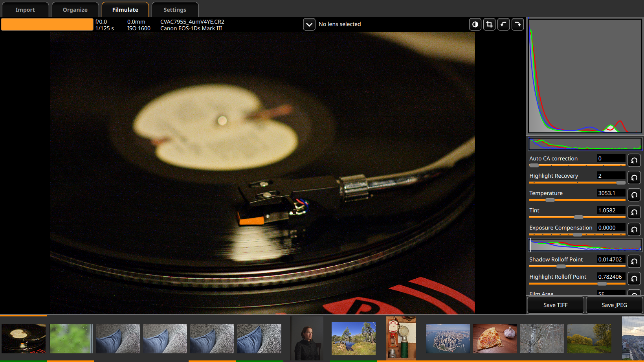This screenshot has height=362, width=644.
Task: Select the Filmulate tab
Action: [125, 10]
